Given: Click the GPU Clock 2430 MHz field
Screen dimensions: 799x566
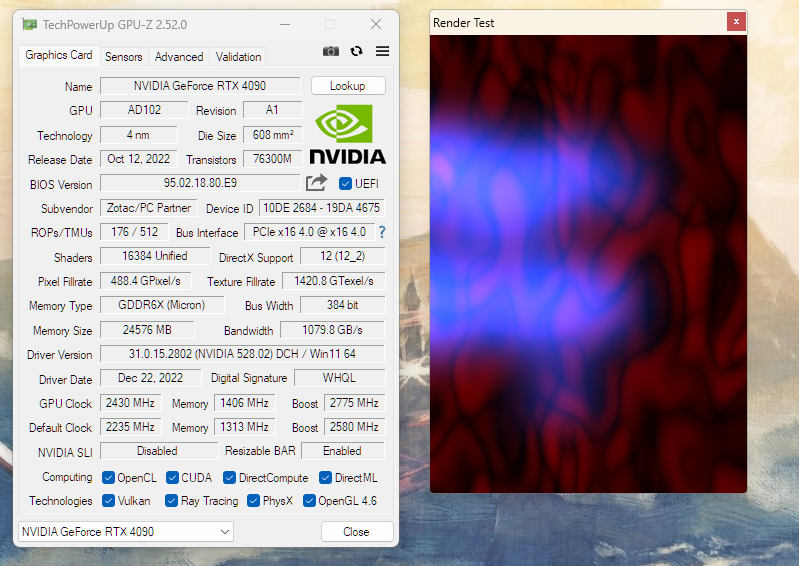Looking at the screenshot, I should pyautogui.click(x=130, y=403).
